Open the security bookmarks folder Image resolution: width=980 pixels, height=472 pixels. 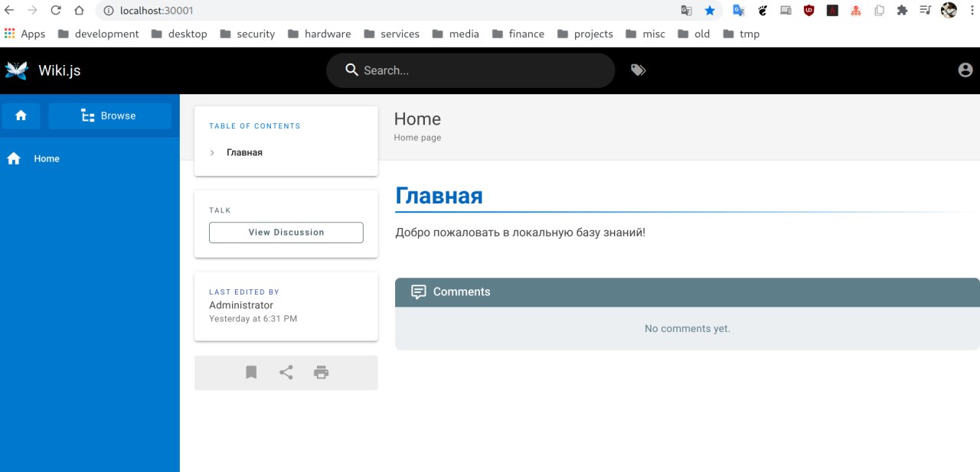point(247,34)
